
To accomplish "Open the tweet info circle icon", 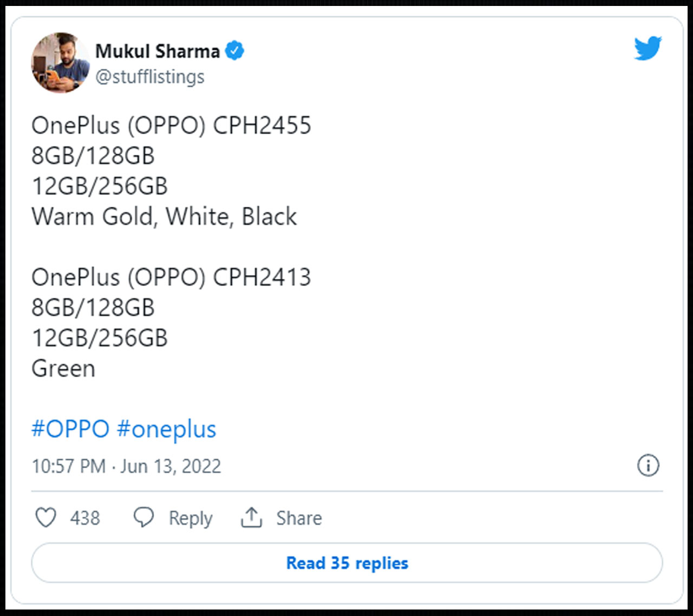I will [648, 466].
